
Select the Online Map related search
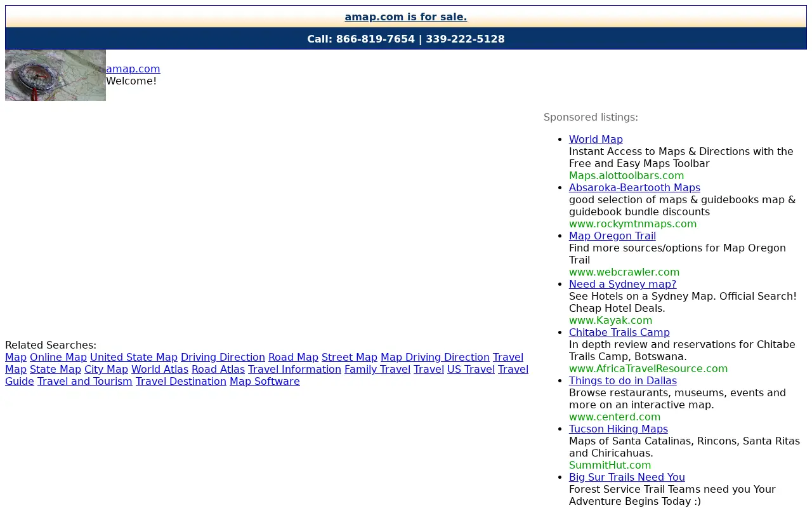pos(58,357)
